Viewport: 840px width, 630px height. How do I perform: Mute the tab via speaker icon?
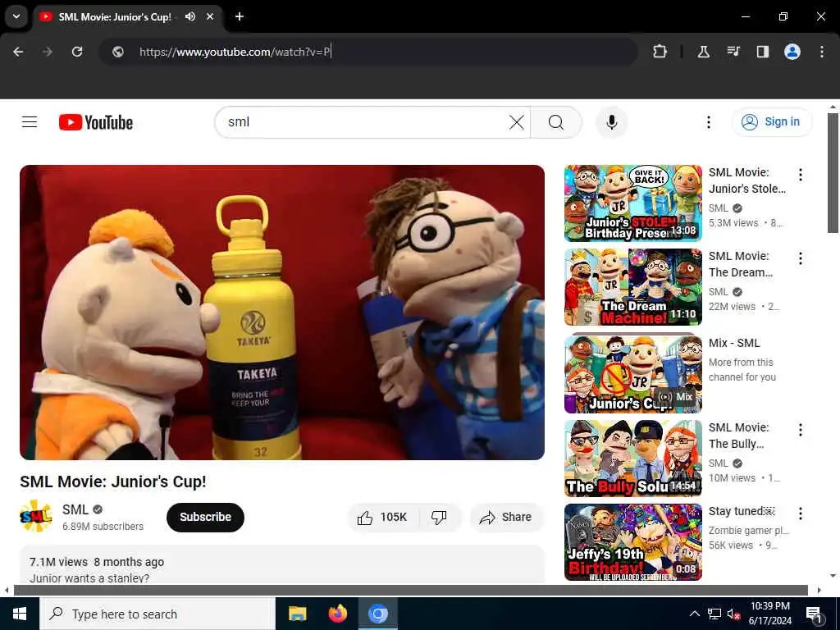click(x=190, y=16)
